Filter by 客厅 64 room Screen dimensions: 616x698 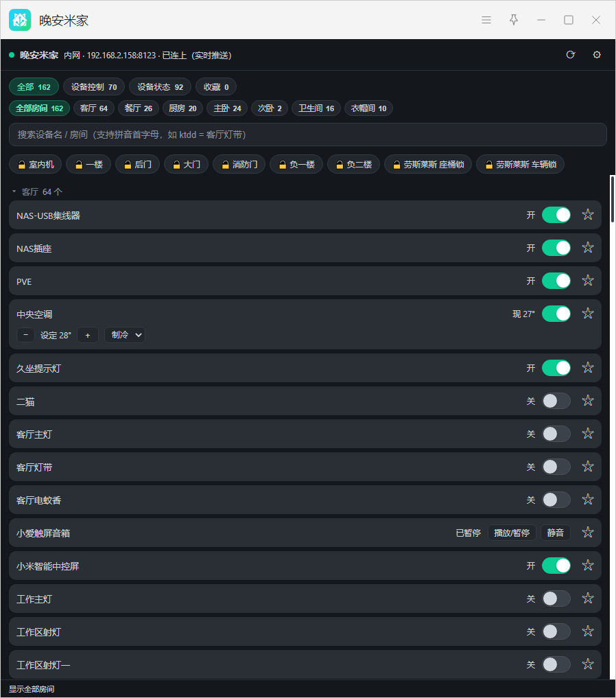94,108
